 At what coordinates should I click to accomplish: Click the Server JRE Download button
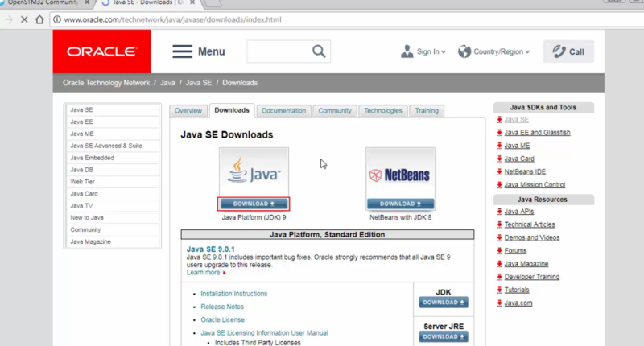pyautogui.click(x=444, y=336)
